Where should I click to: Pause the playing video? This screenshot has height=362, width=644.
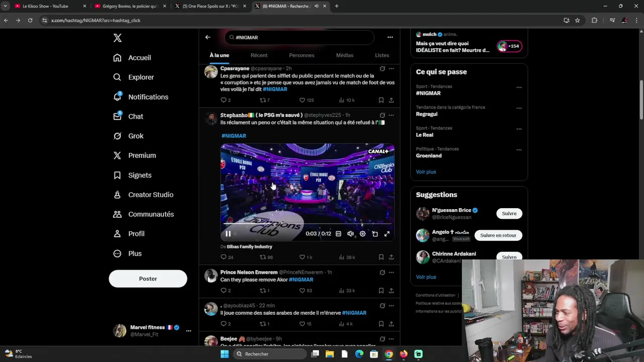228,234
